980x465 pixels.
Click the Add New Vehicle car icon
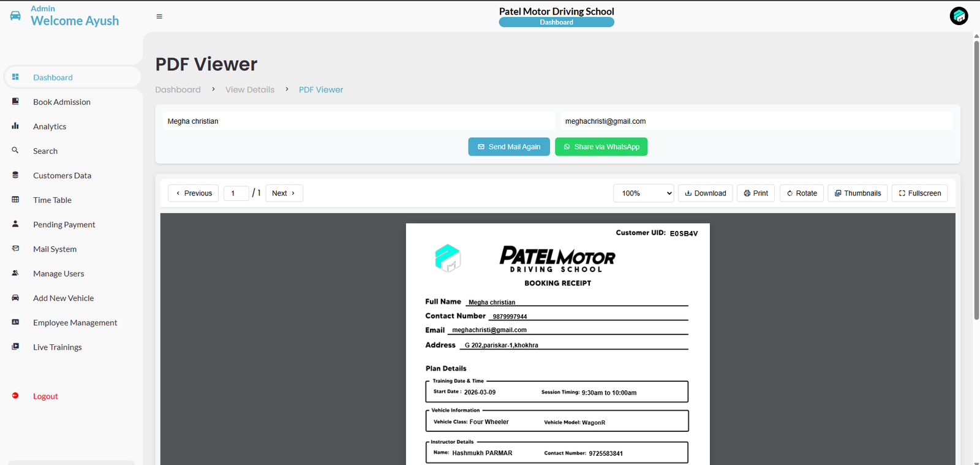(15, 298)
